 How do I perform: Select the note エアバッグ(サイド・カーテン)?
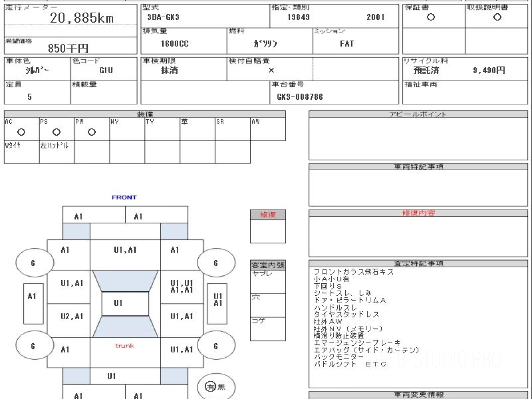coord(367,350)
